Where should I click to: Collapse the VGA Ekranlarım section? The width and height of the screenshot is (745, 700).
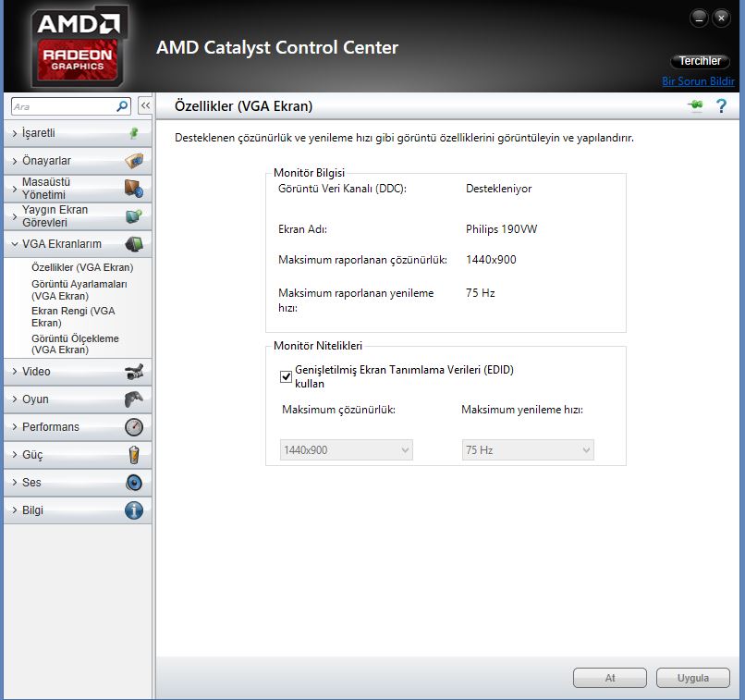pyautogui.click(x=77, y=244)
